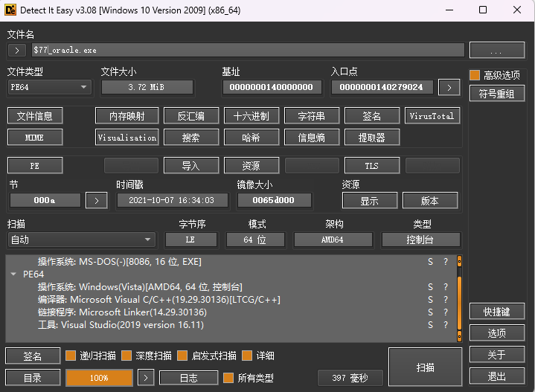535x392 pixels.
Task: Open the PE64 file type dropdown
Action: coord(49,87)
